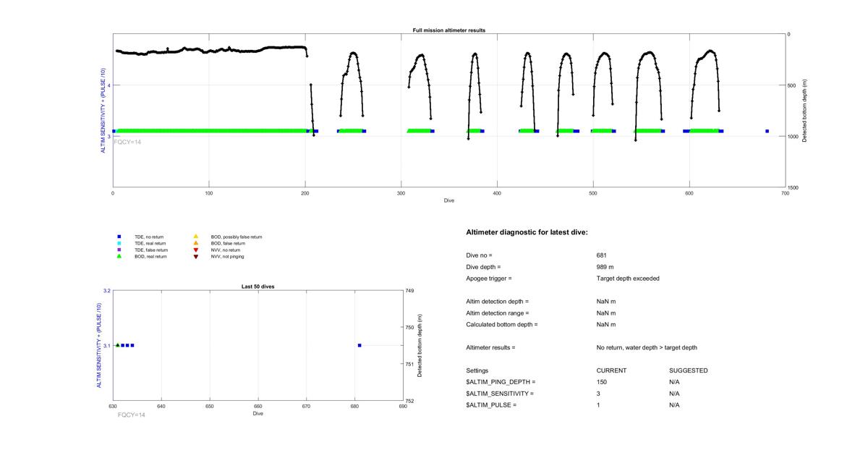The height and width of the screenshot is (450, 868).
Task: Click the '$ALTIM_SENSITIVITY =' setting label
Action: pyautogui.click(x=501, y=394)
